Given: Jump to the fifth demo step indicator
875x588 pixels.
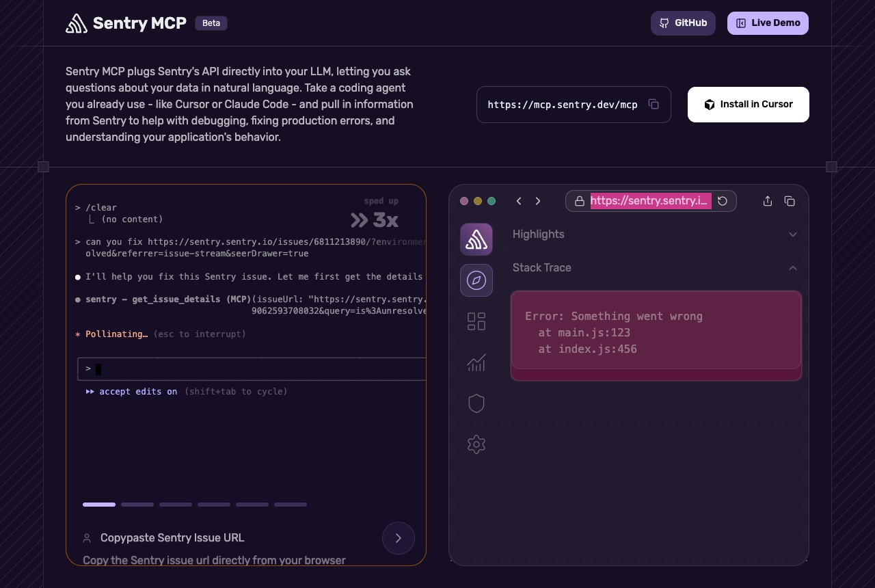Looking at the screenshot, I should (x=252, y=505).
